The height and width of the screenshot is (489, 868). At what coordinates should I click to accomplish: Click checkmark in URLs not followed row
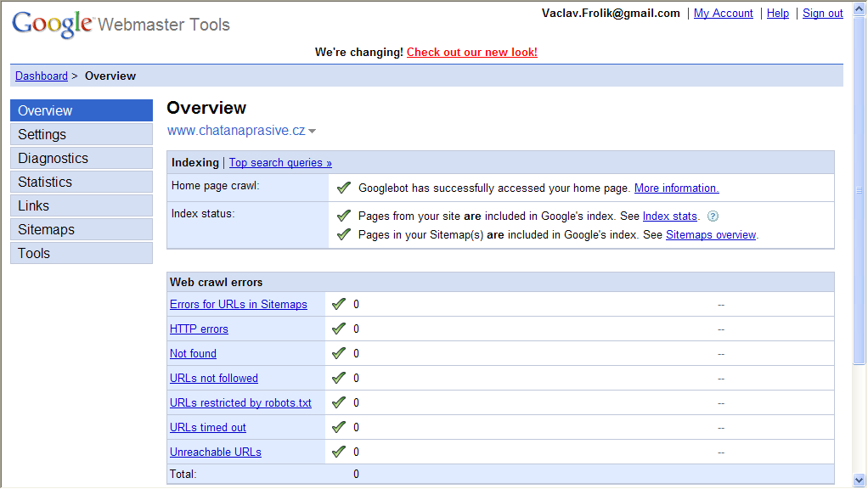coord(339,378)
